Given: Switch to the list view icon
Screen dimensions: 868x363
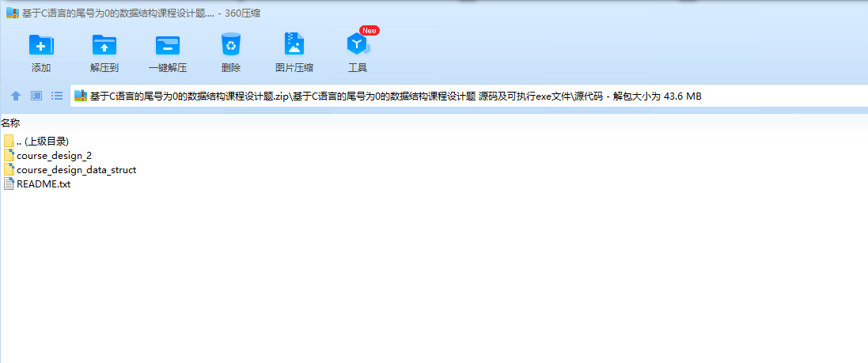Looking at the screenshot, I should click(57, 96).
